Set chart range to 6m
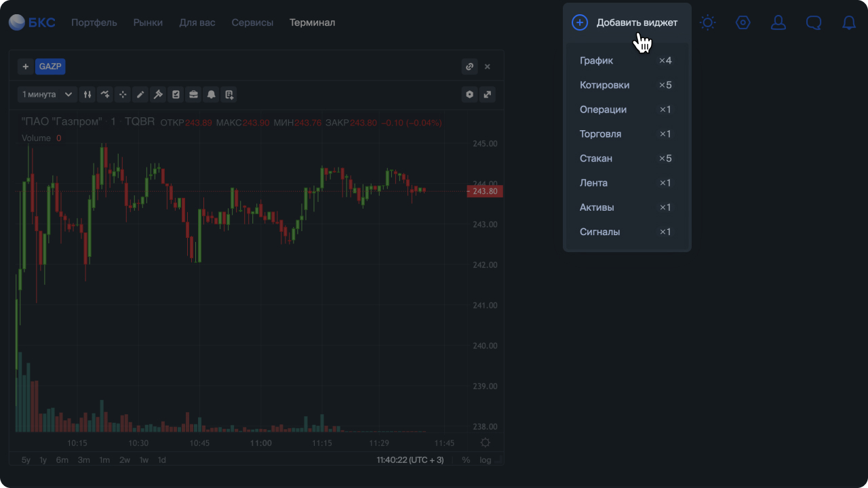The image size is (868, 488). coord(62,460)
